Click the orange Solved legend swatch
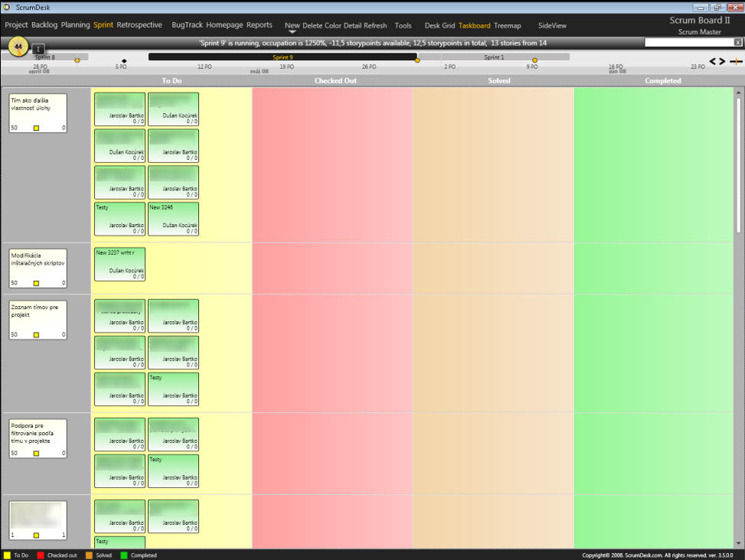Image resolution: width=745 pixels, height=560 pixels. click(x=89, y=555)
